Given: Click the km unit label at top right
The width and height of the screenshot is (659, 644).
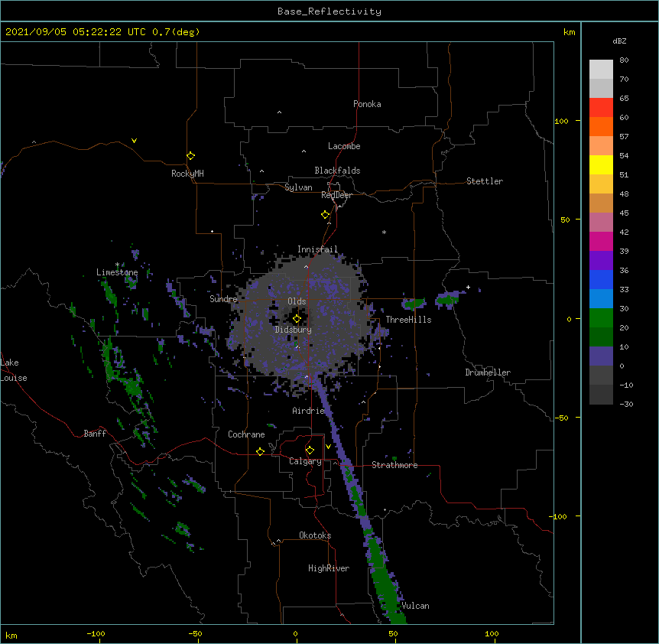Looking at the screenshot, I should point(570,32).
